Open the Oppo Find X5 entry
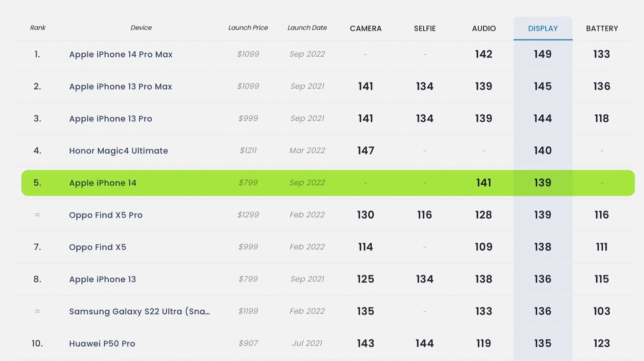Screen dimensions: 644x361 click(98, 247)
